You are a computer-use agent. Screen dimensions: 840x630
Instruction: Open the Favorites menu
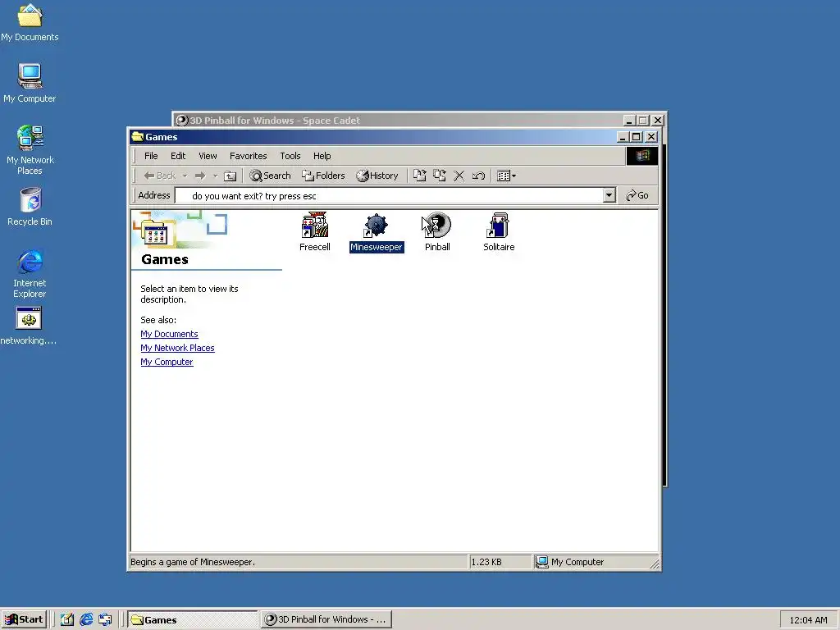tap(248, 156)
